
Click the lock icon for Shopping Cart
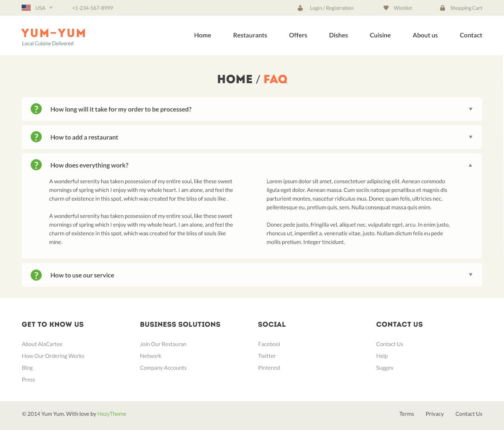(443, 8)
